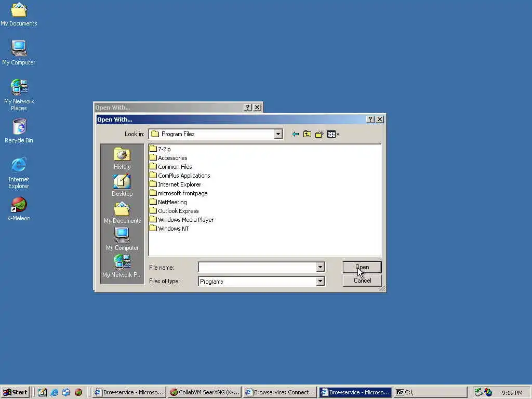The image size is (532, 399).
Task: Select Desktop in the places bar
Action: tap(122, 185)
